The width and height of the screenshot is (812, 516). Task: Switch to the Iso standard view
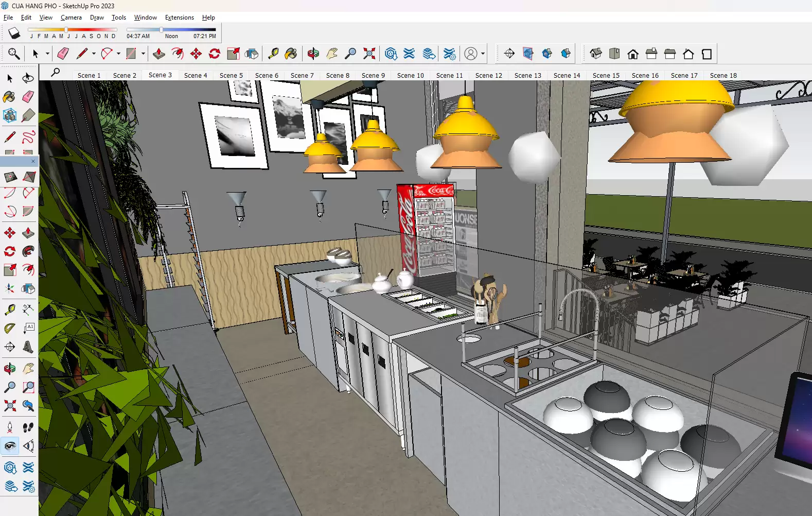point(596,54)
